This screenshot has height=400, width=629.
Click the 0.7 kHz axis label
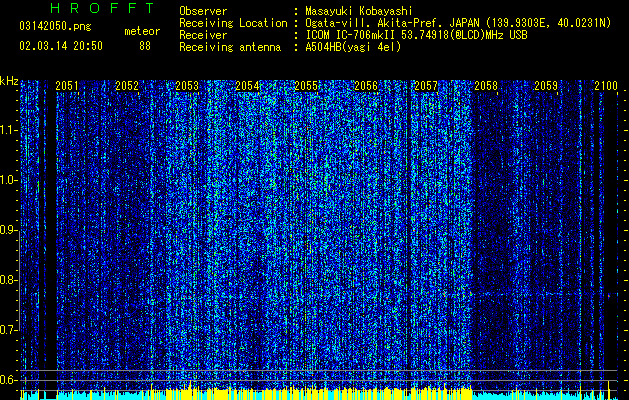point(8,330)
